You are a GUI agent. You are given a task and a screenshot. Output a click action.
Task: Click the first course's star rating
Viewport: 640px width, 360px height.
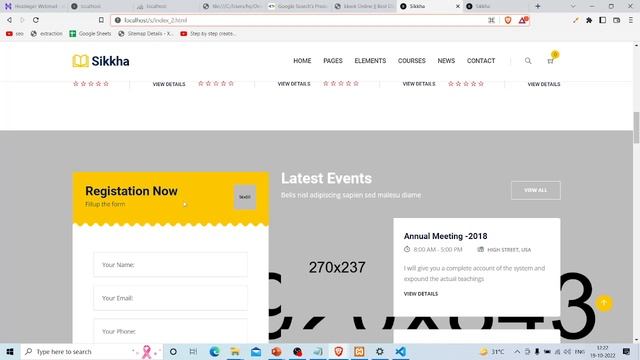(x=91, y=84)
